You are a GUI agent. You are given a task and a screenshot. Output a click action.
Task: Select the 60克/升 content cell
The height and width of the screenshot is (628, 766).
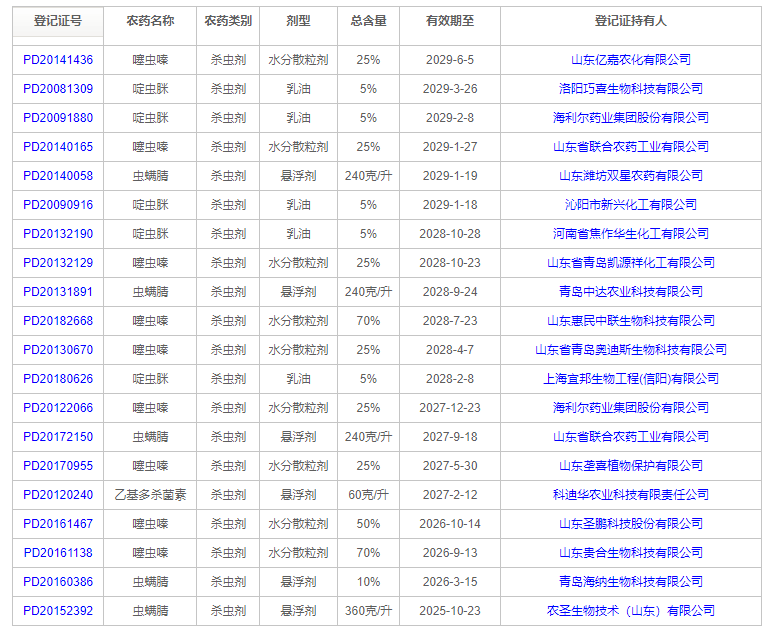(x=368, y=495)
